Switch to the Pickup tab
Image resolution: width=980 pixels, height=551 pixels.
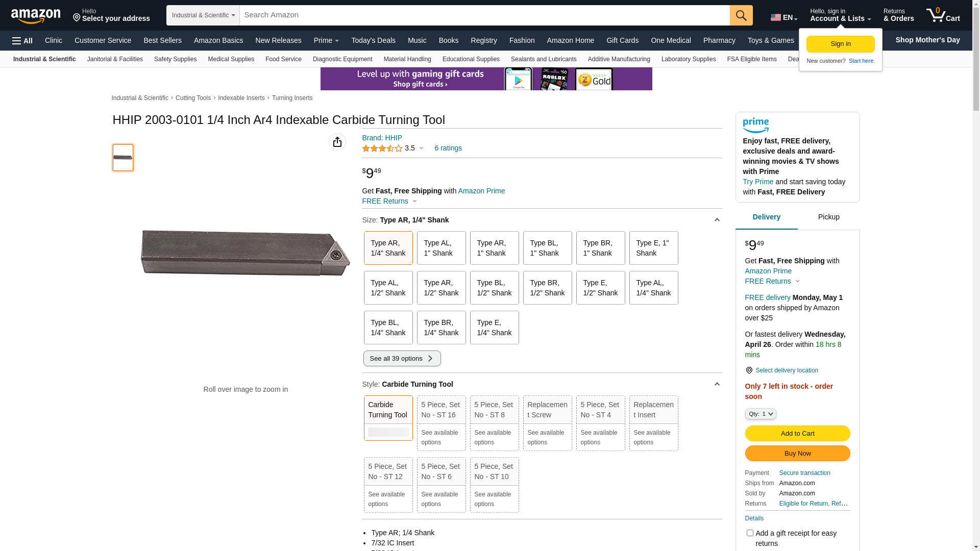[x=828, y=217]
